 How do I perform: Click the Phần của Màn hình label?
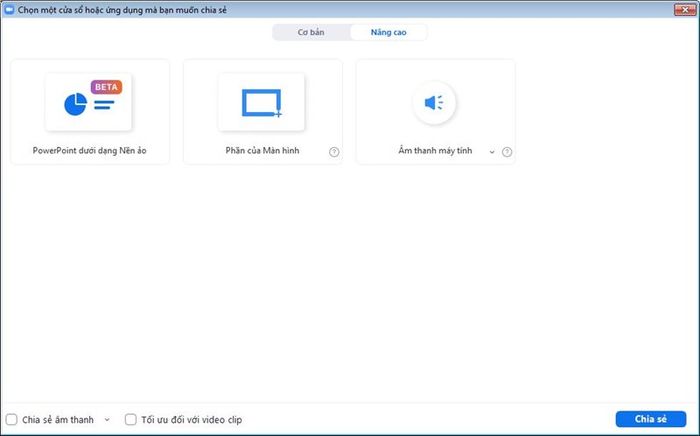[262, 150]
